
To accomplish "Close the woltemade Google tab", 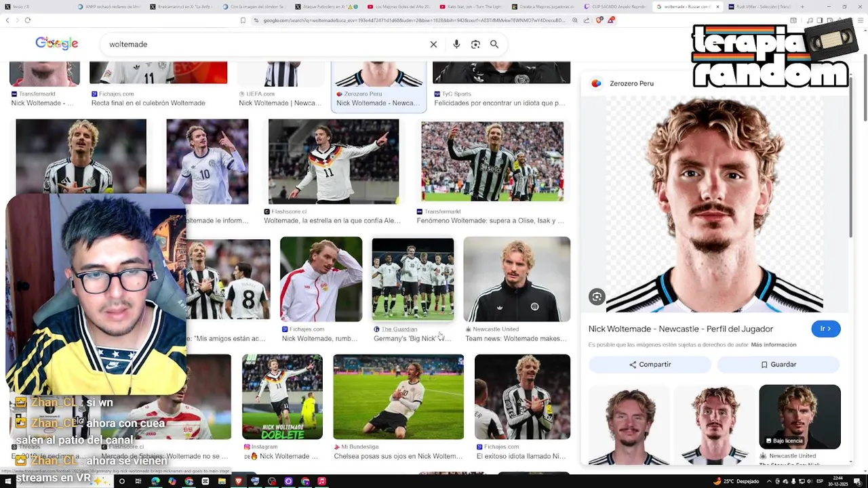I will 717,7.
